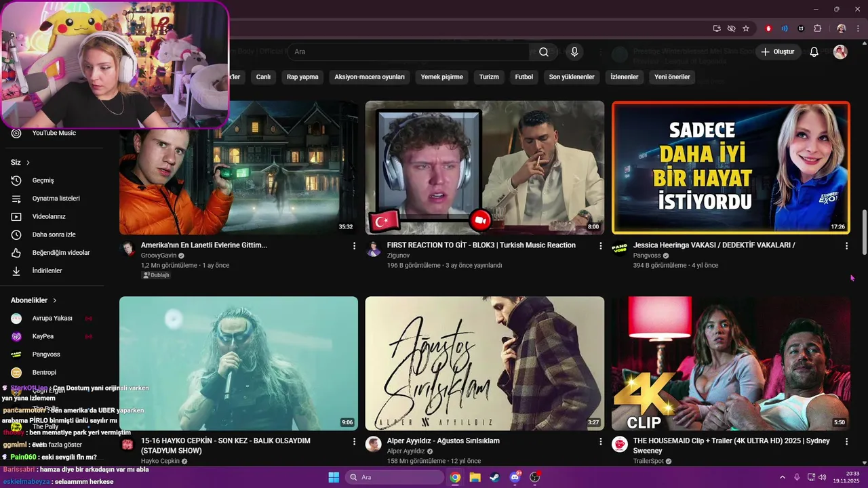Play the Amerika'nın En Lanetli Evlerine video thumbnail
Screen dimensions: 868x488
pyautogui.click(x=239, y=167)
